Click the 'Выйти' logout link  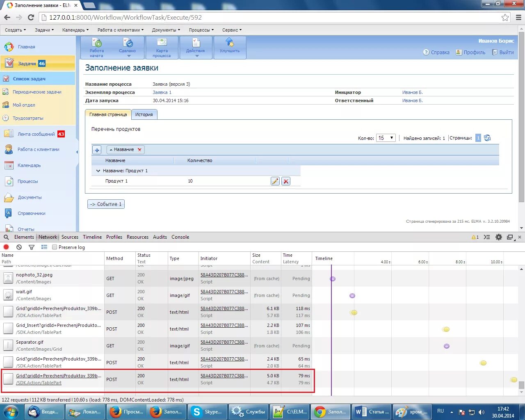503,52
